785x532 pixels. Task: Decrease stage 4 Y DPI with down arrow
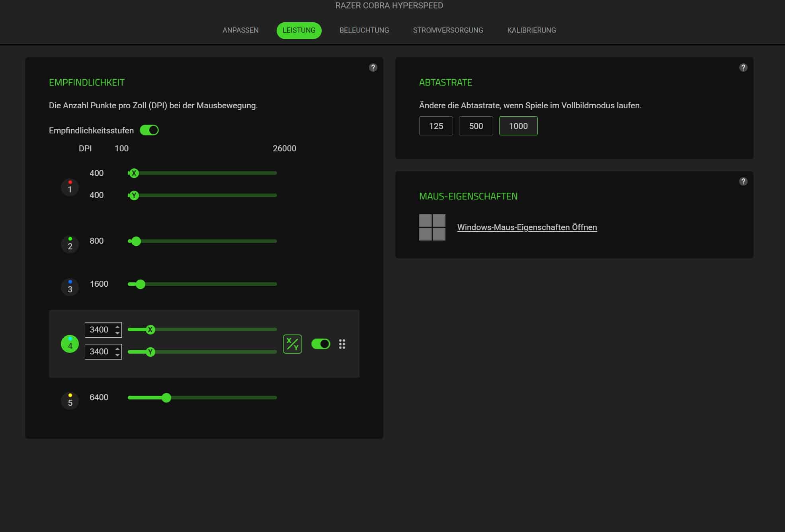click(x=117, y=354)
